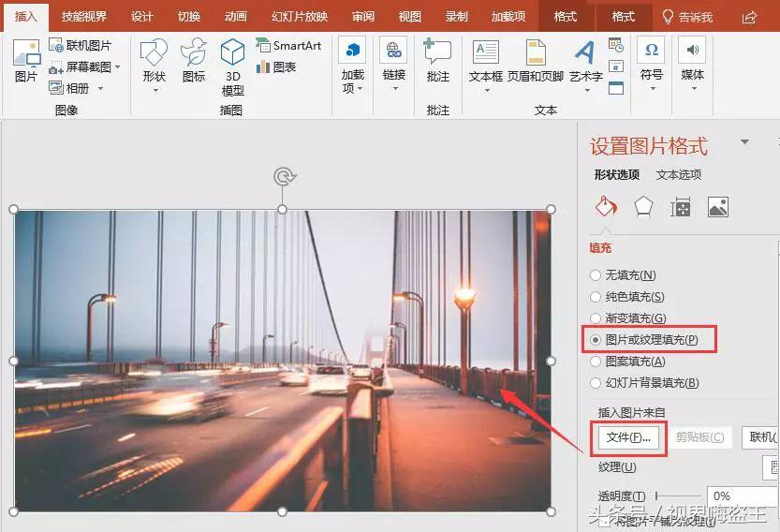Open 页眉和页脚 header and footer

click(x=536, y=61)
